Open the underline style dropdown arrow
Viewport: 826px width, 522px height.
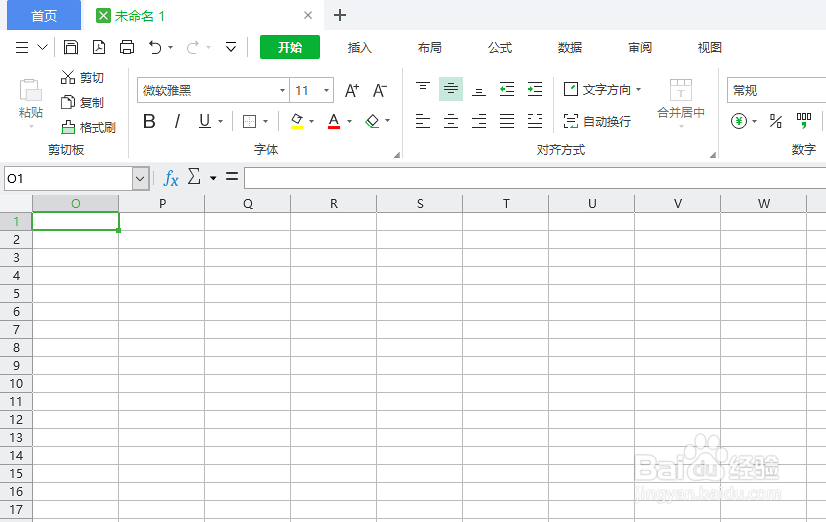coord(220,122)
